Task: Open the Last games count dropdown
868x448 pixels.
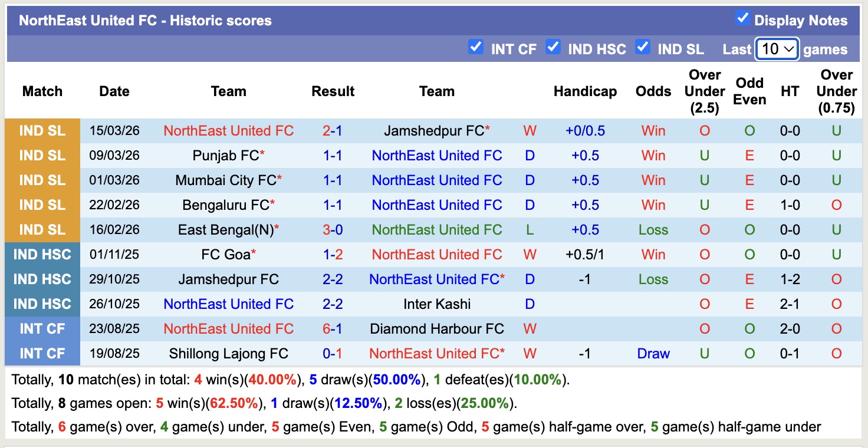Action: click(777, 48)
